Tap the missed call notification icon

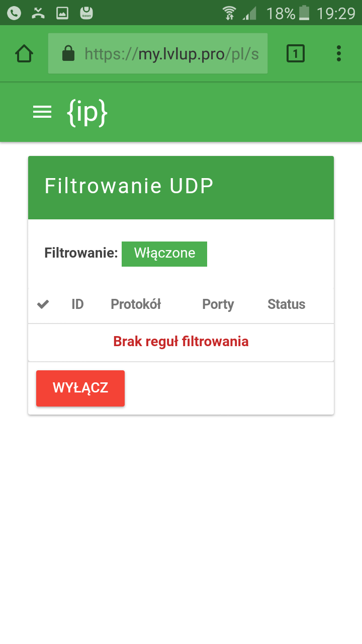pos(38,13)
